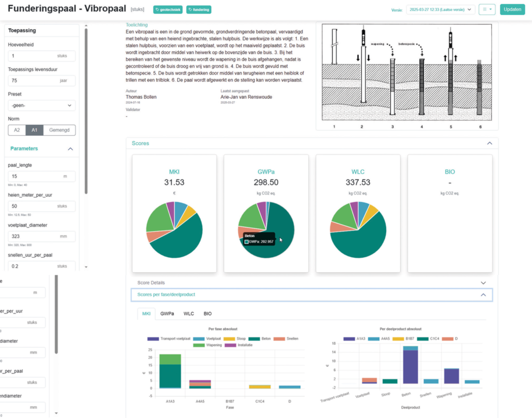532x418 pixels.
Task: Open the Versie selection dropdown
Action: coord(440,9)
